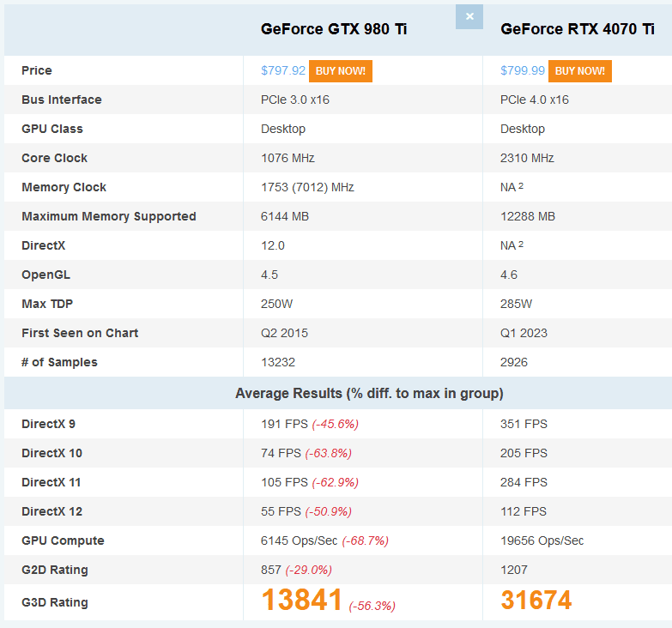The image size is (672, 628).
Task: Click the 31674 G3D rating score
Action: click(x=536, y=600)
